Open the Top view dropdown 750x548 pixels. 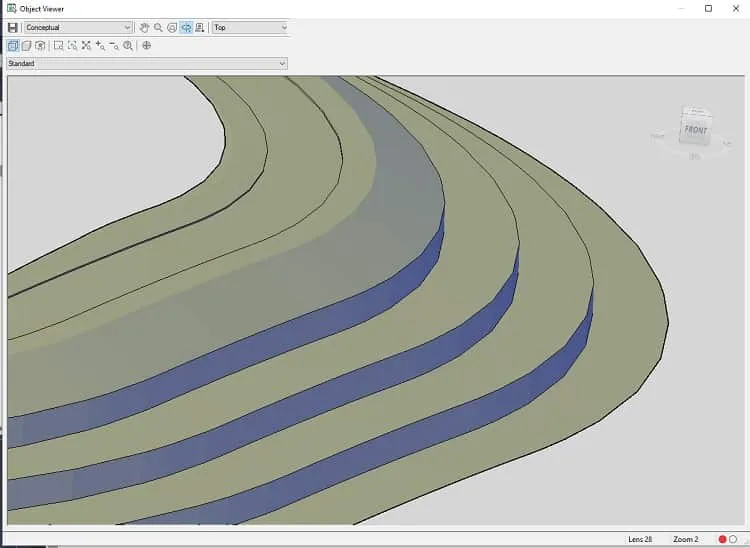(250, 28)
